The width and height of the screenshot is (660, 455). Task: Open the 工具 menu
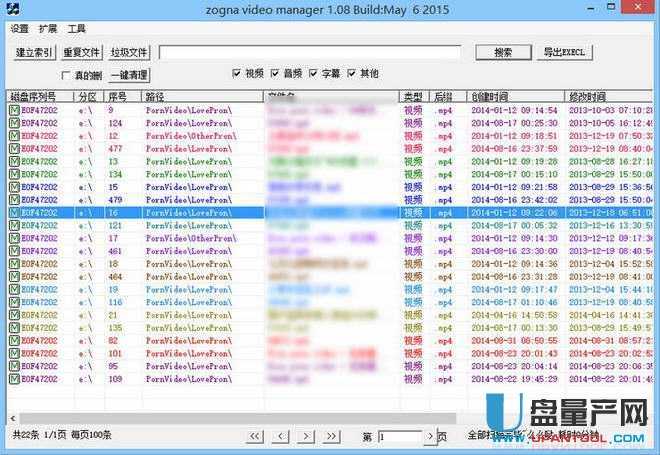pos(77,29)
